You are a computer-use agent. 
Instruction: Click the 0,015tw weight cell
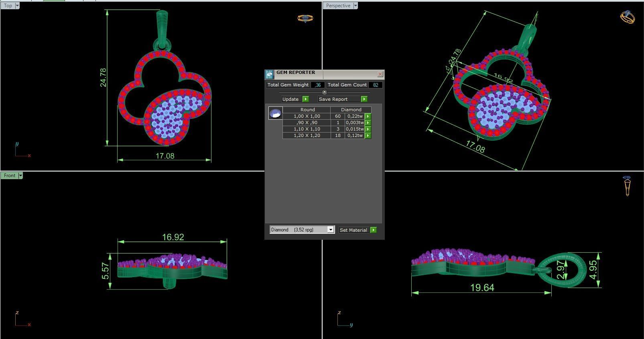pyautogui.click(x=355, y=129)
